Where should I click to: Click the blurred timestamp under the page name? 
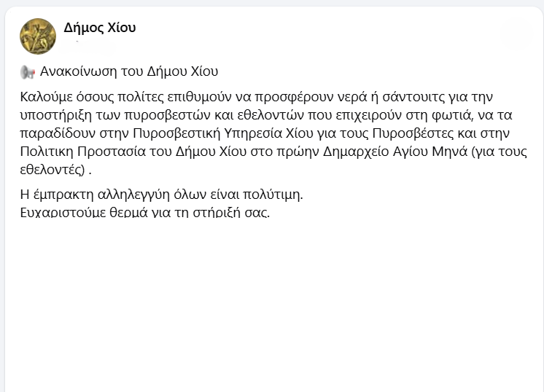(x=91, y=47)
